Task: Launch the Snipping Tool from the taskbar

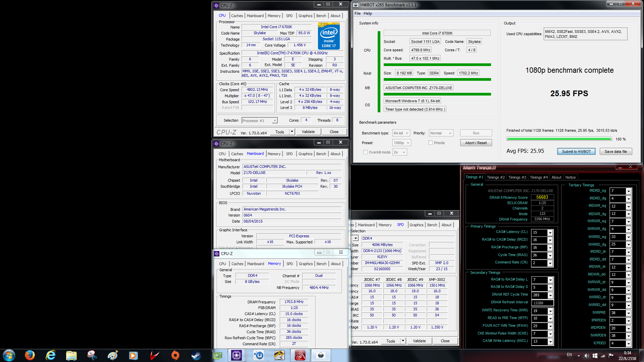Action: click(92, 355)
